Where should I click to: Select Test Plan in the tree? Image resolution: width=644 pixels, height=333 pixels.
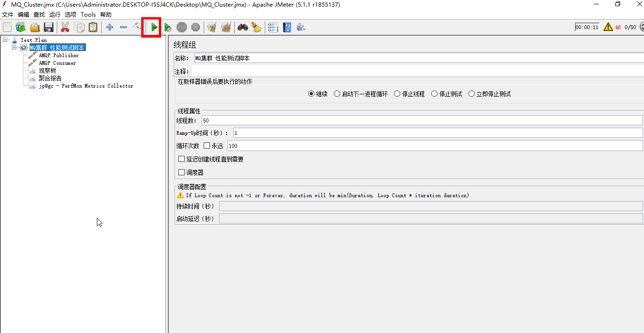click(x=33, y=40)
